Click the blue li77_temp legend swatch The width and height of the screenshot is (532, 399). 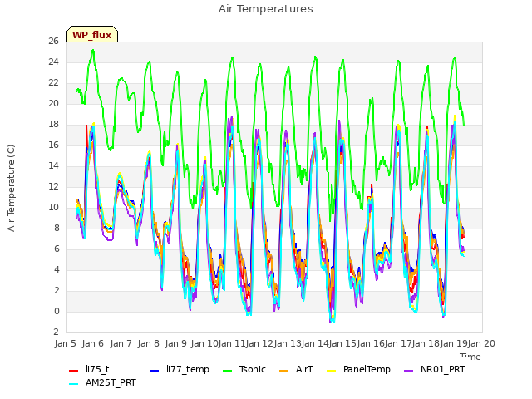click(x=155, y=371)
